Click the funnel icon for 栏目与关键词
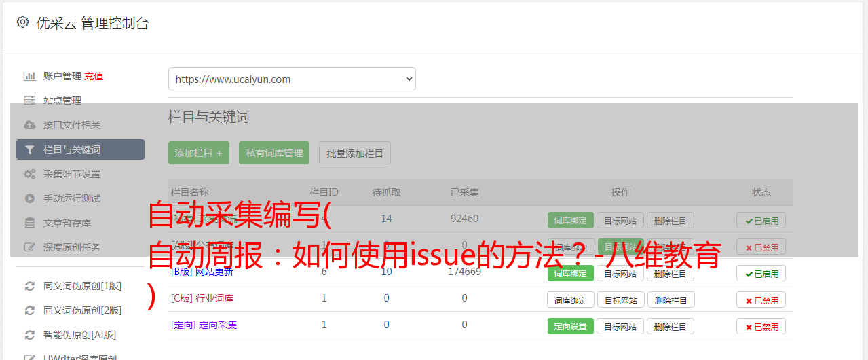The height and width of the screenshot is (360, 868). tap(29, 149)
